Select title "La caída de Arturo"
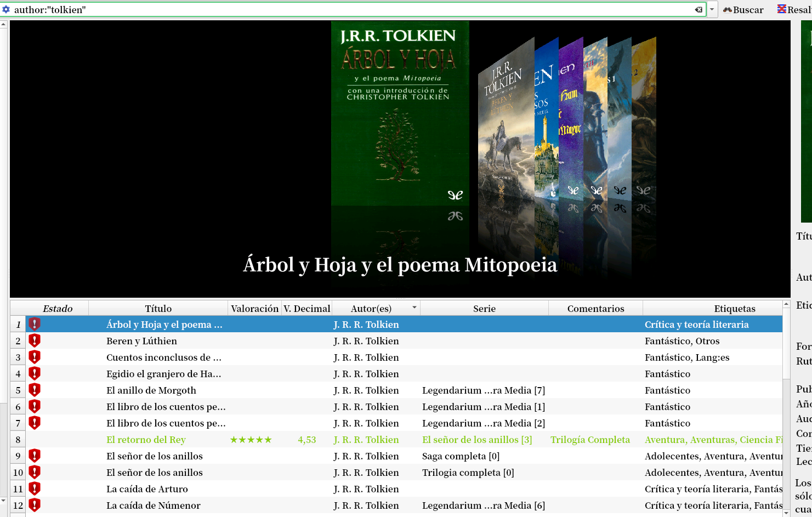812x517 pixels. 147,488
